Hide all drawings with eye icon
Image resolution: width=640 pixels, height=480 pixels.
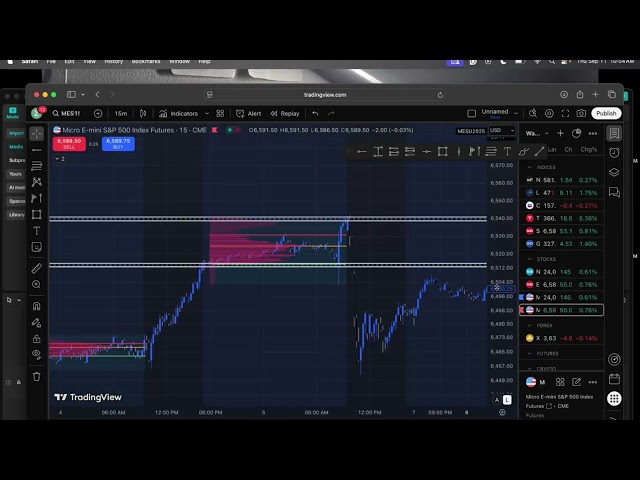pyautogui.click(x=37, y=354)
